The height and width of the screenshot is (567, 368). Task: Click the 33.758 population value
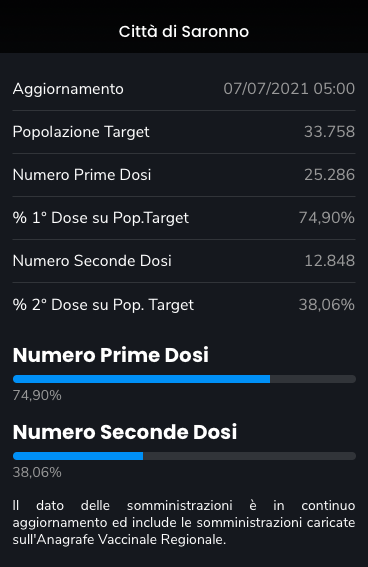pos(329,132)
